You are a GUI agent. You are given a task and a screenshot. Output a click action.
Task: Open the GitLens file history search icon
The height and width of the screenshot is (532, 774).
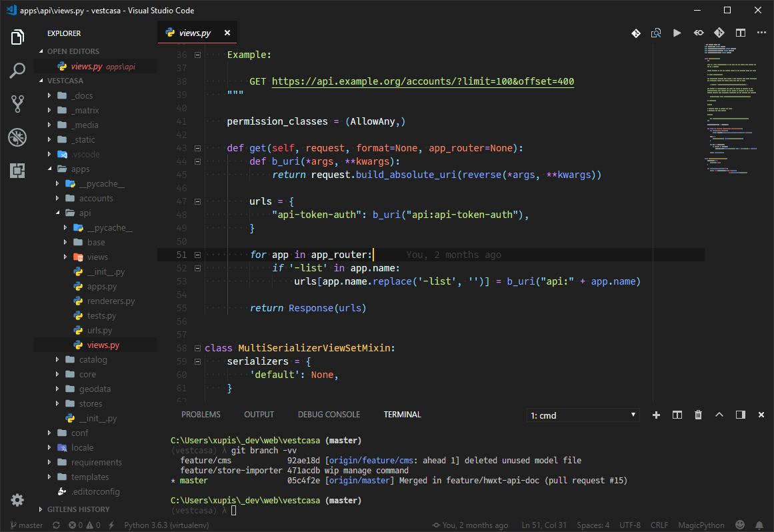coord(655,33)
